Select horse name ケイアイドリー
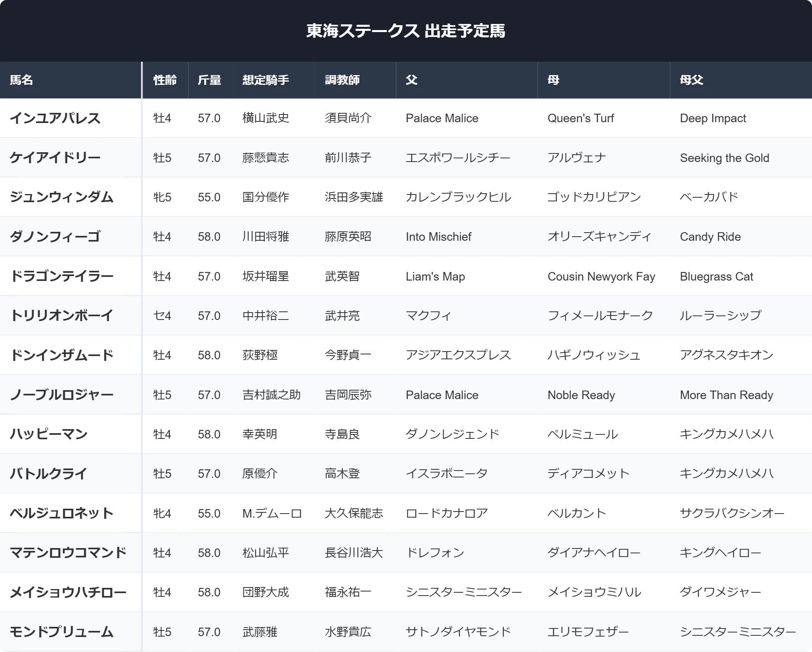Screen dimensions: 812x652 click(55, 158)
